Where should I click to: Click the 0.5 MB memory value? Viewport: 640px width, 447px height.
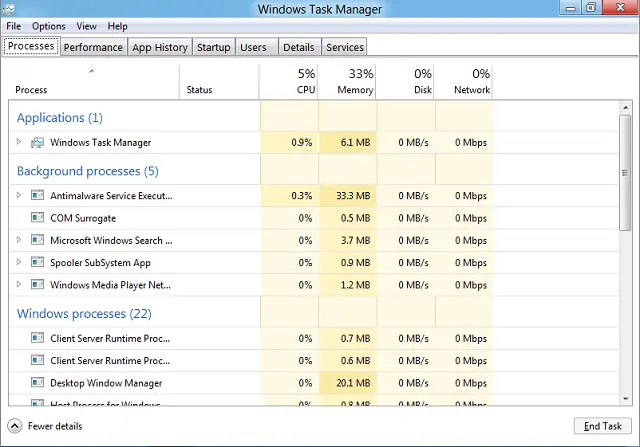point(356,218)
